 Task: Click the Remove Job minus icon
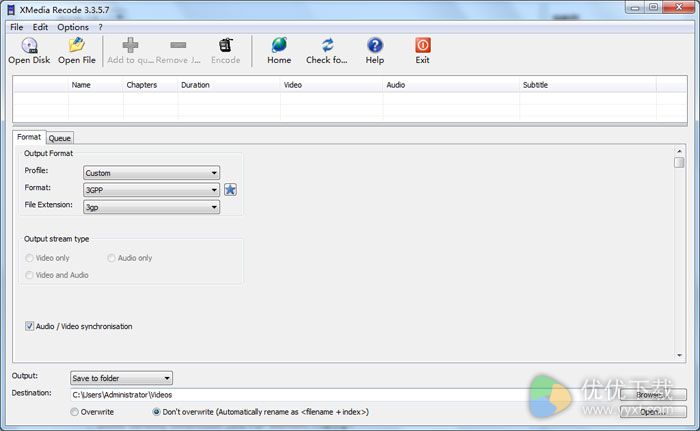coord(178,45)
